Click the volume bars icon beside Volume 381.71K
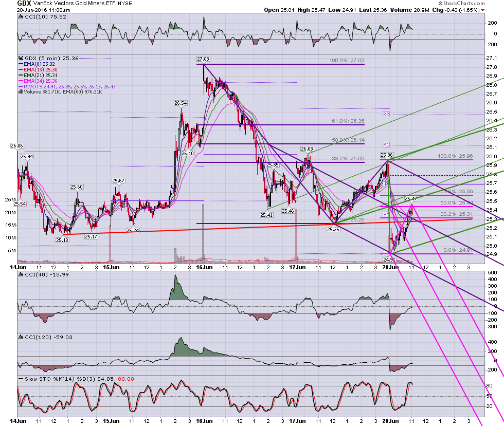504x428 pixels. (x=21, y=92)
